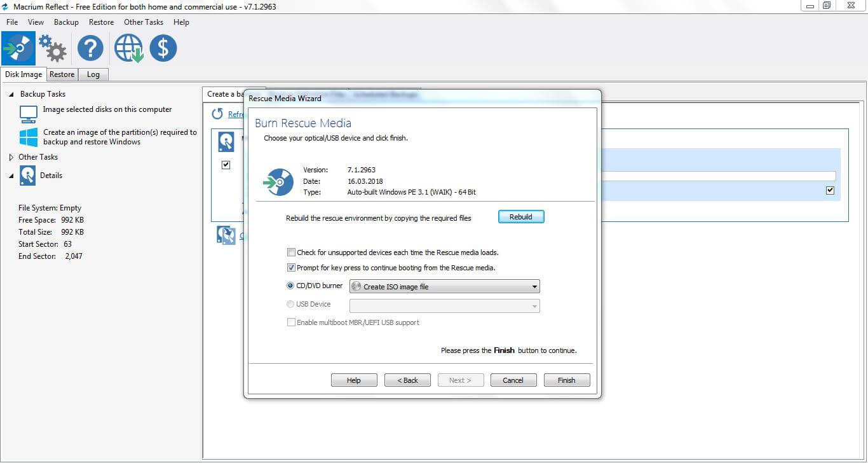868x463 pixels.
Task: Open settings via the gears toolbar icon
Action: point(52,48)
